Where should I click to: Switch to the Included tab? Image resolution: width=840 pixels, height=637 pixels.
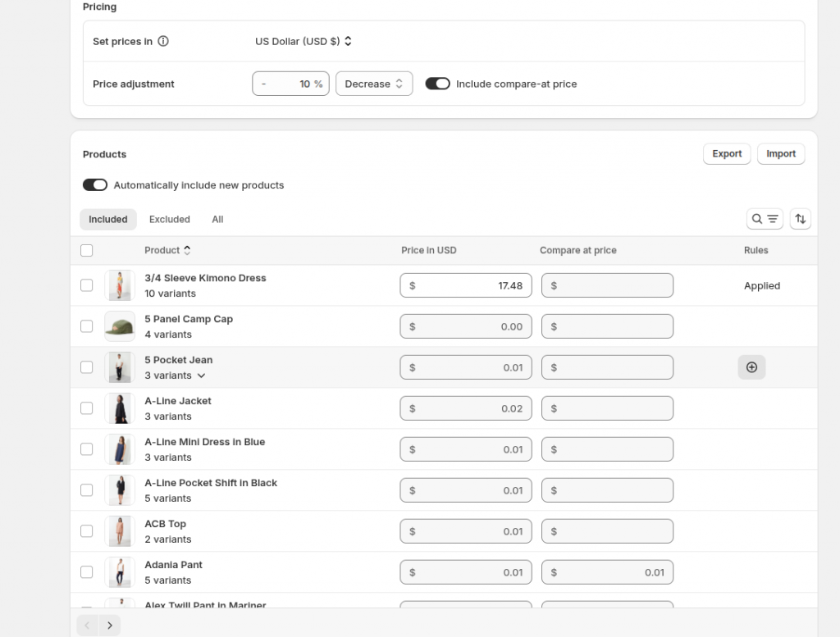(108, 220)
